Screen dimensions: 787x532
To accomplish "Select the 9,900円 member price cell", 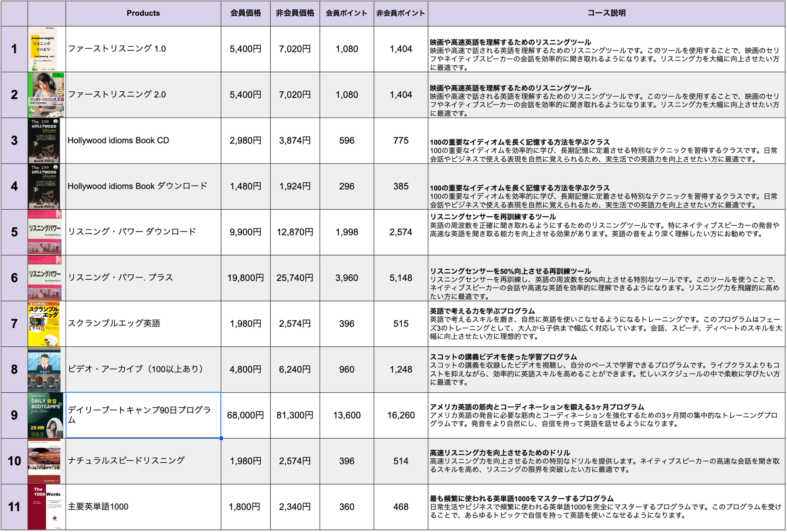I will [x=246, y=232].
